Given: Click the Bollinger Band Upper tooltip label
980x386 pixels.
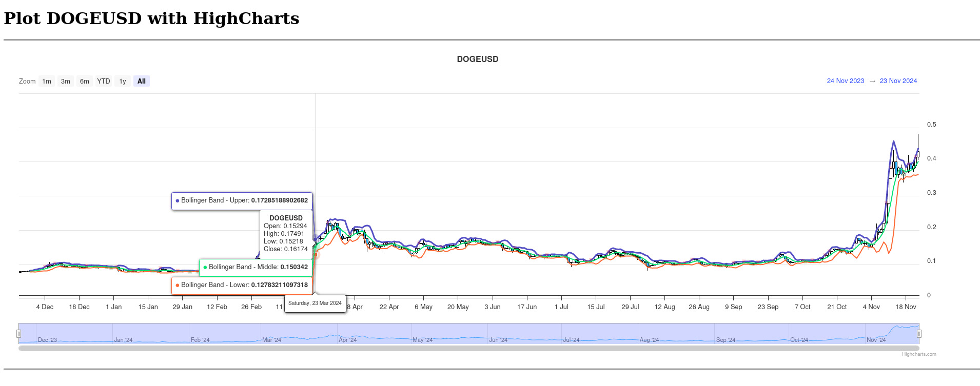Looking at the screenshot, I should pos(242,200).
